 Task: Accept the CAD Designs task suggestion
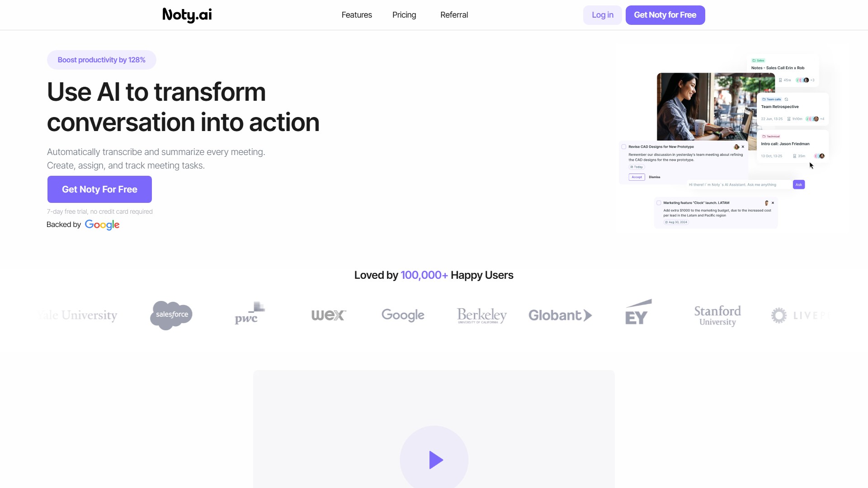coord(637,177)
